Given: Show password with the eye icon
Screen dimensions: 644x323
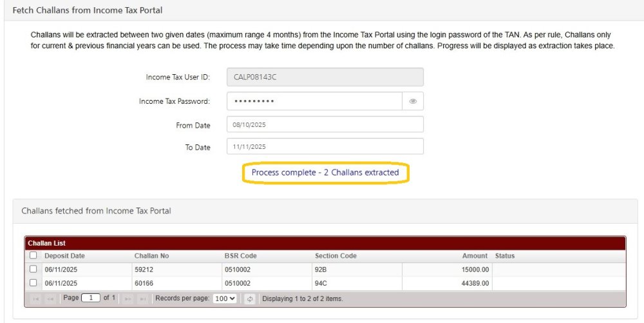Looking at the screenshot, I should (x=413, y=101).
